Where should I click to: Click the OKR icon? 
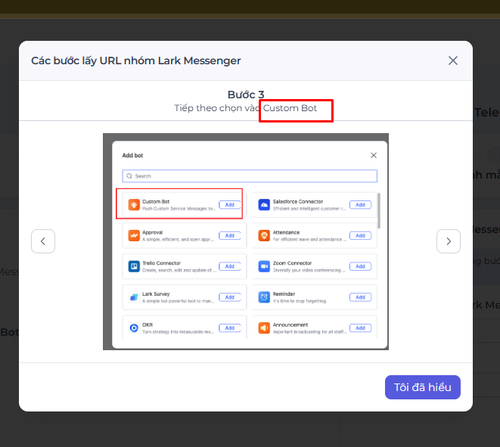click(134, 328)
